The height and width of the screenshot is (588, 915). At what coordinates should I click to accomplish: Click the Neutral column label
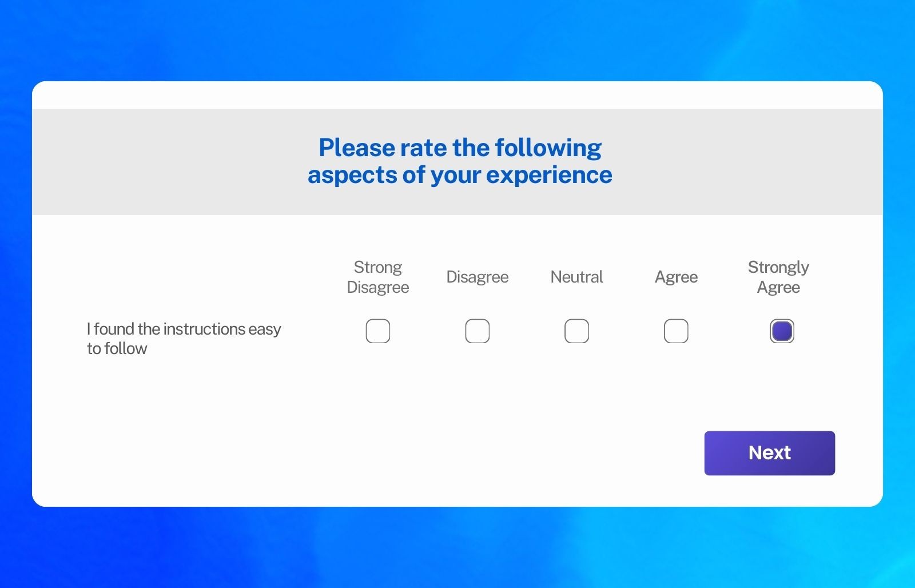576,277
